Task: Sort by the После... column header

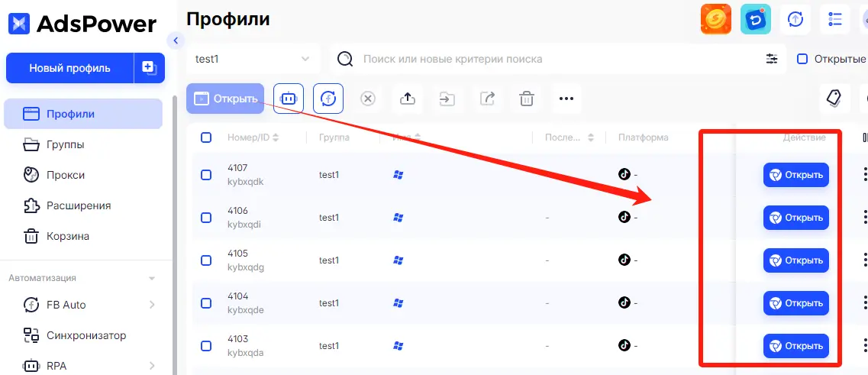Action: [x=569, y=137]
